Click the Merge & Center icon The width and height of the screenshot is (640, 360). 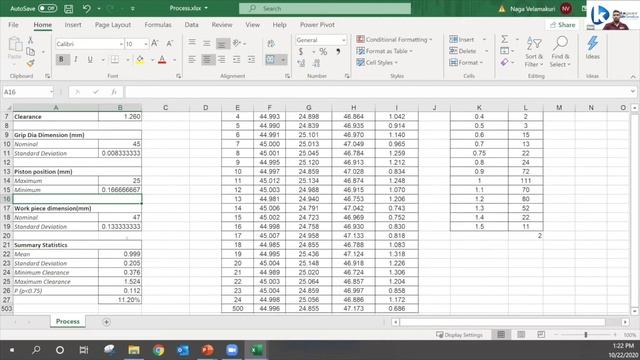pos(271,60)
